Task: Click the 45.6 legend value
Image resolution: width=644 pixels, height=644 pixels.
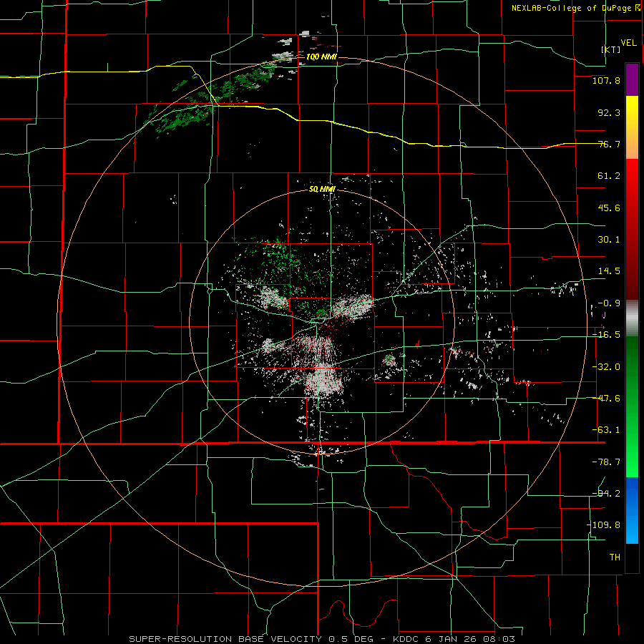Action: coord(609,208)
